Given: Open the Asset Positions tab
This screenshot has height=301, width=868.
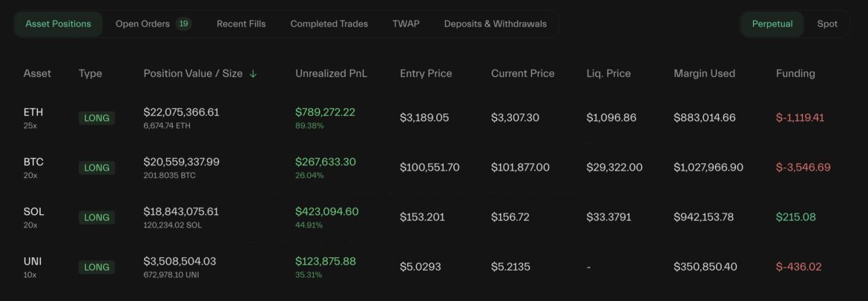Looking at the screenshot, I should (58, 24).
